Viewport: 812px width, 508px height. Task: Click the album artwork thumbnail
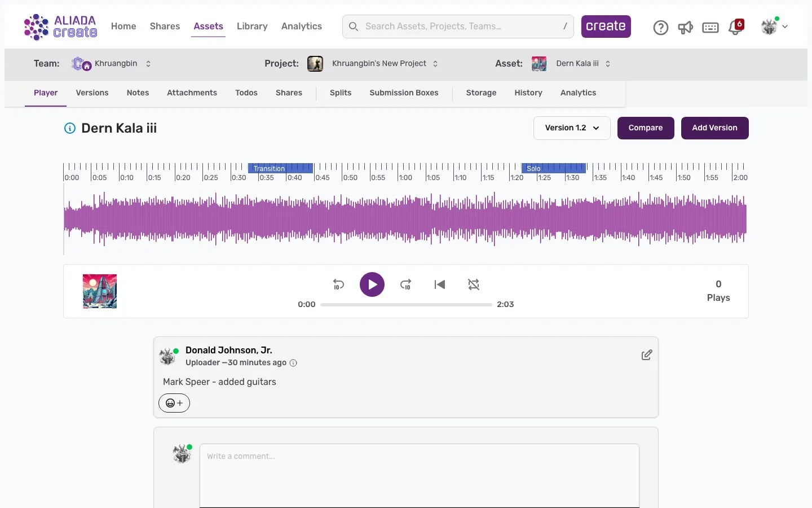pos(100,291)
